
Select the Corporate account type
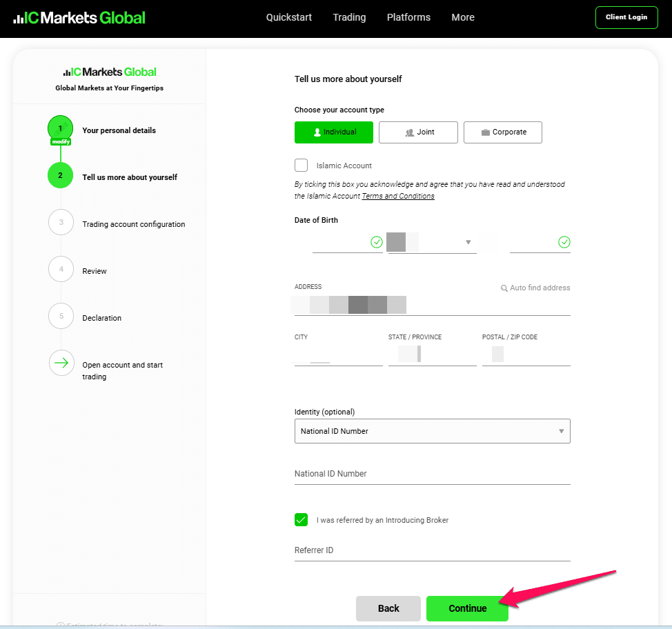point(503,132)
